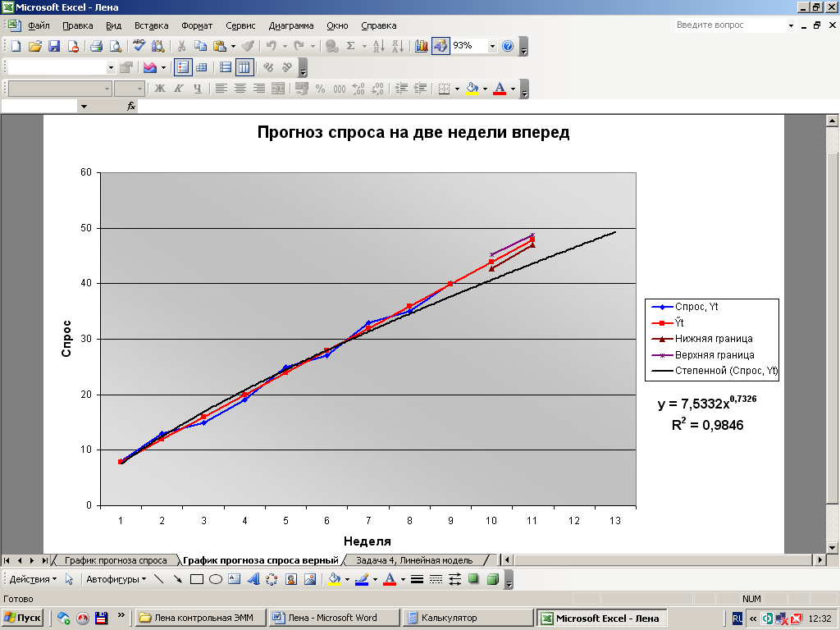Open the Автофигуры dropdown menu
This screenshot has height=630, width=840.
(x=116, y=579)
